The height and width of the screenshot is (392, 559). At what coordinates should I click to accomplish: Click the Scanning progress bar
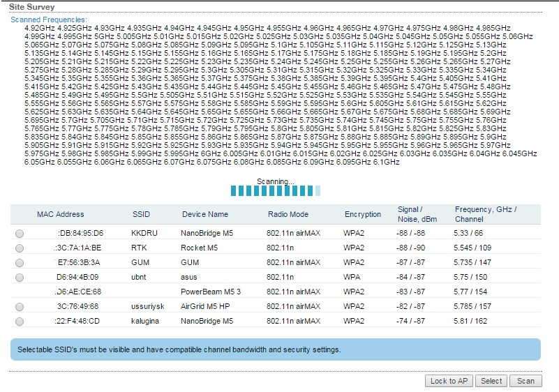[276, 190]
